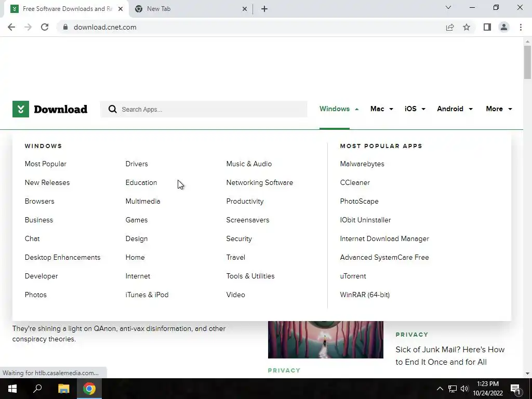Bookmark this page with the star icon

[x=467, y=27]
